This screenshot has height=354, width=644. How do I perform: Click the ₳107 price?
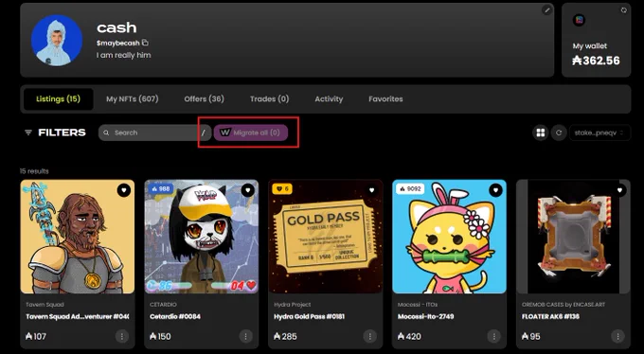[36, 336]
